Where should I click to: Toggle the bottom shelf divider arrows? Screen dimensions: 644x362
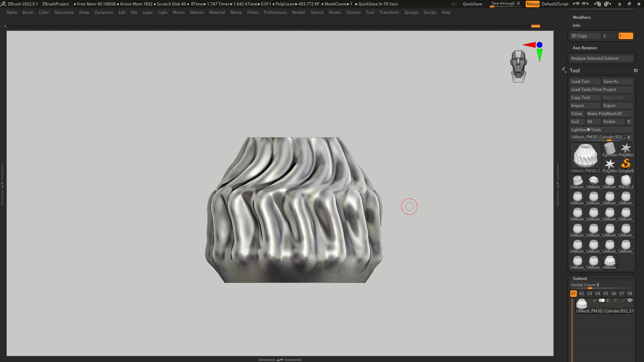(280, 360)
